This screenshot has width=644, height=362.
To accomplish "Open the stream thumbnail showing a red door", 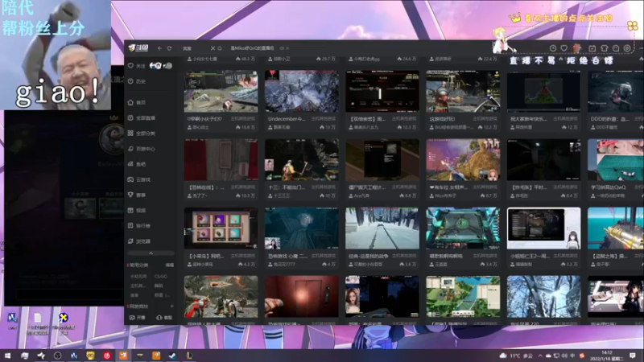I will coord(302,297).
